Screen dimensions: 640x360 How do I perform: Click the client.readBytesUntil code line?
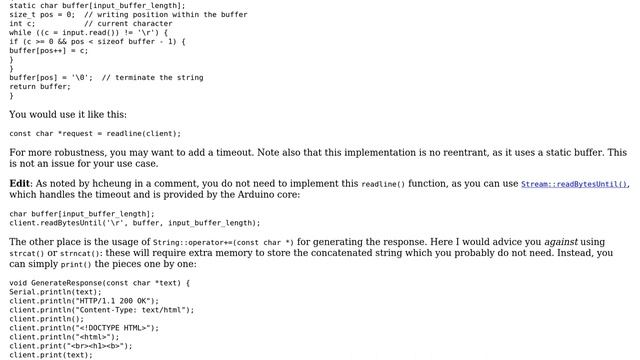[x=135, y=223]
